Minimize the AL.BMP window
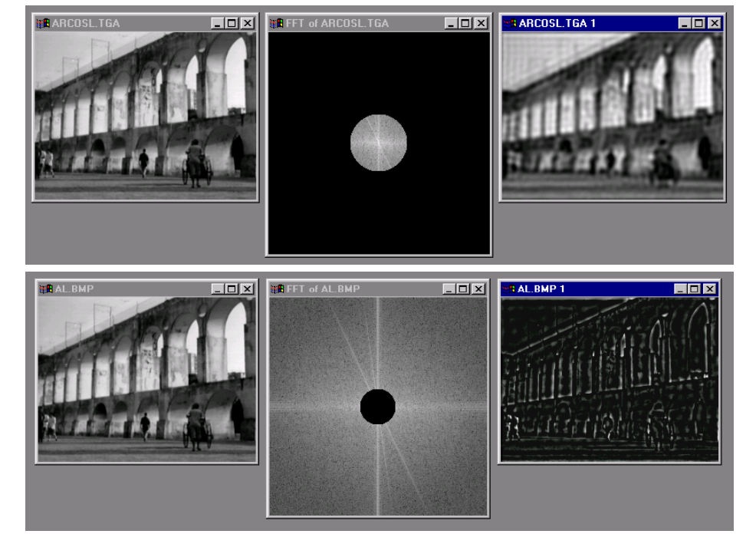Viewport: 756px width, 534px height. click(x=218, y=289)
